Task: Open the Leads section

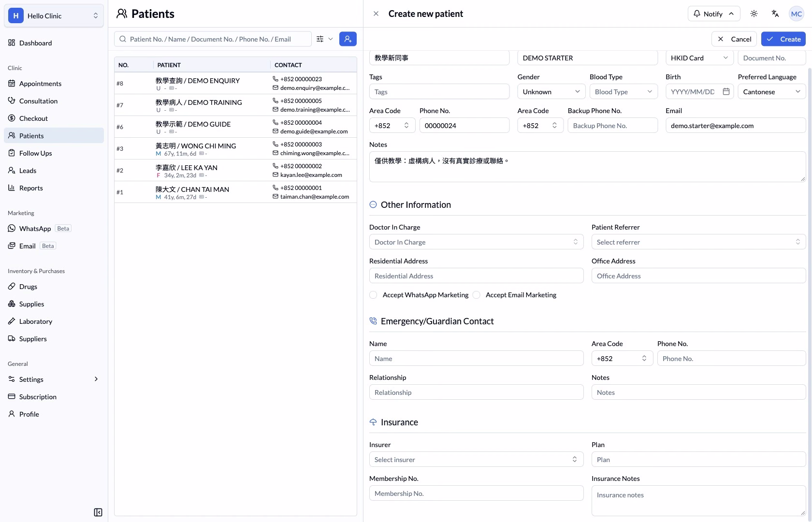Action: coord(54,171)
